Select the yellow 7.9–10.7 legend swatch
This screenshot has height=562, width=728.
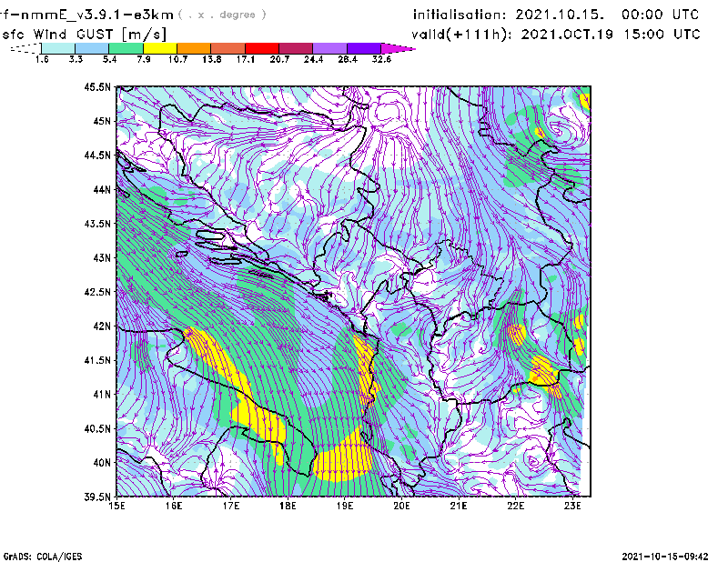click(x=160, y=48)
